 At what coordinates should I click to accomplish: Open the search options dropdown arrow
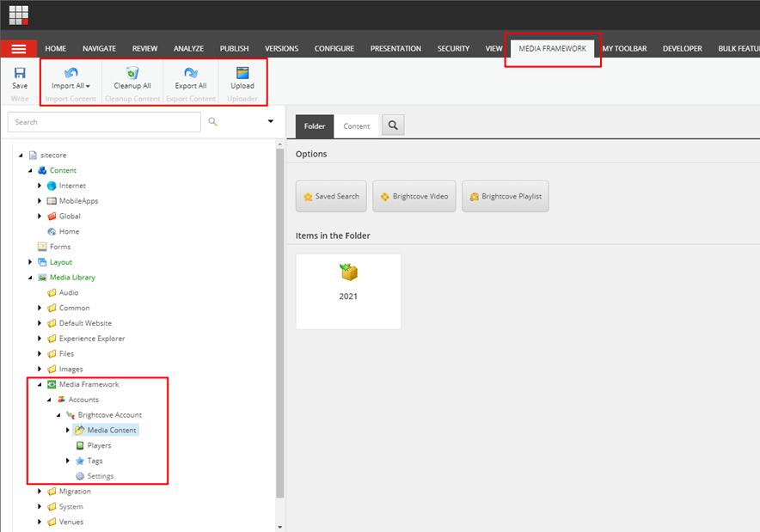271,121
